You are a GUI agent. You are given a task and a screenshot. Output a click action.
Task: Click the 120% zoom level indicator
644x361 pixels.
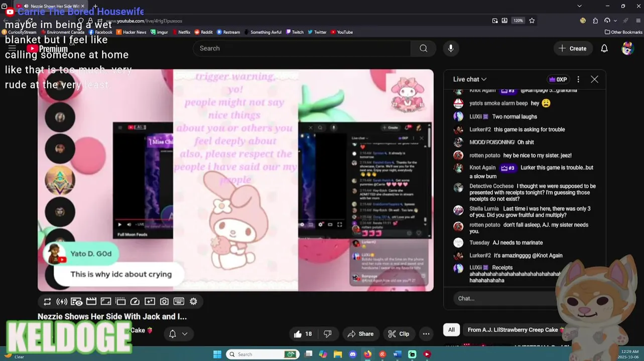coord(519,21)
